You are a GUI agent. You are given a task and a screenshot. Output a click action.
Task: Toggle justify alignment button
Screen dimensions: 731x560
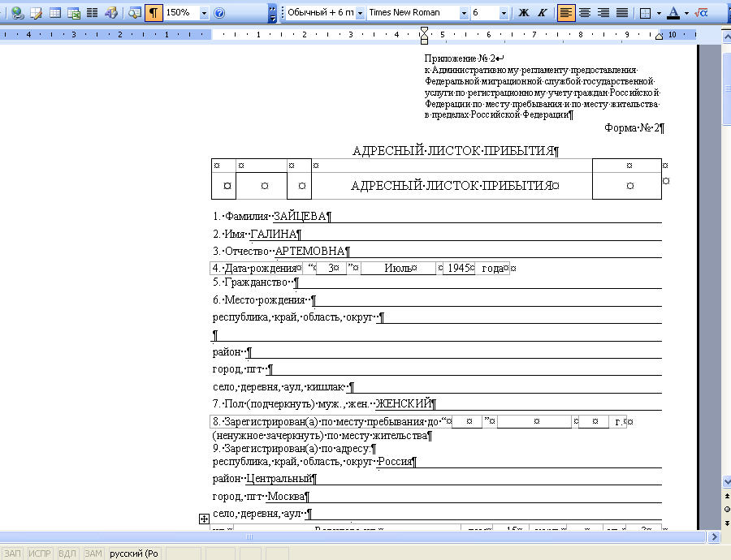(622, 12)
